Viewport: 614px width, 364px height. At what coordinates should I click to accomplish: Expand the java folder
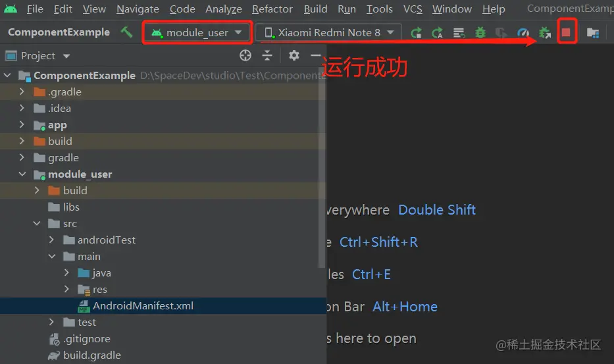click(66, 273)
